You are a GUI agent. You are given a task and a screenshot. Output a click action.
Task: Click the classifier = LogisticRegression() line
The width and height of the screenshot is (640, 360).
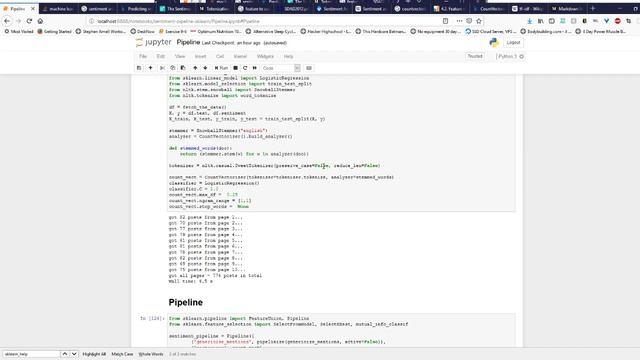pyautogui.click(x=214, y=183)
